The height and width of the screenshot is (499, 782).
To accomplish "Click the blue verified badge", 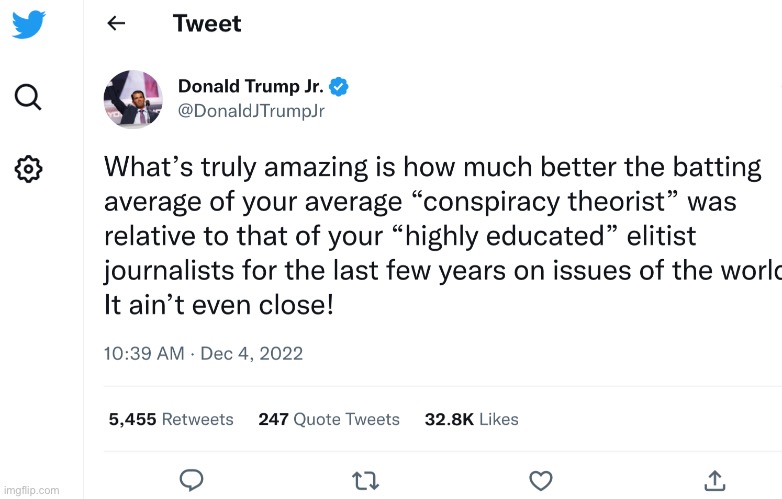I will [340, 87].
